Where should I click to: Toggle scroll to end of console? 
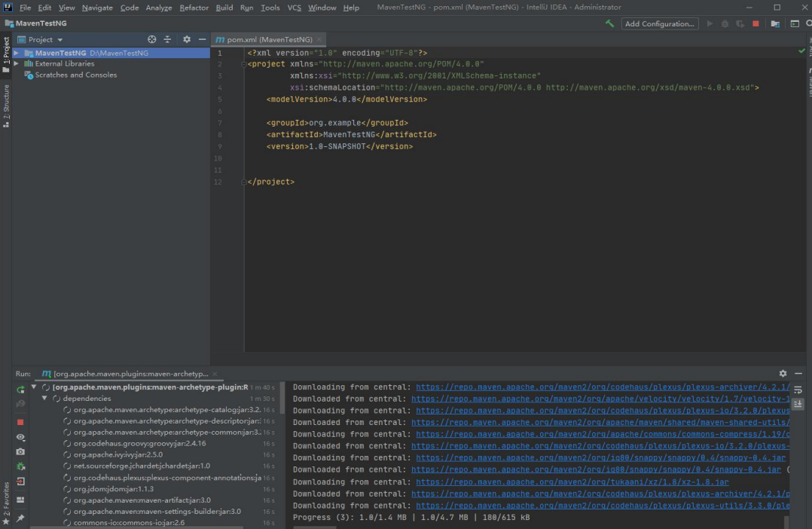point(798,404)
